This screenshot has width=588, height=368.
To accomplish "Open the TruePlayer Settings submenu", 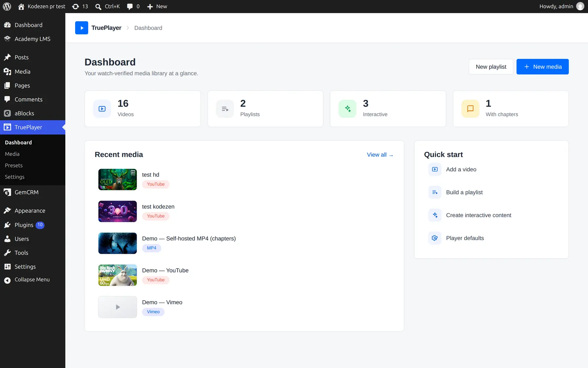I will (15, 177).
